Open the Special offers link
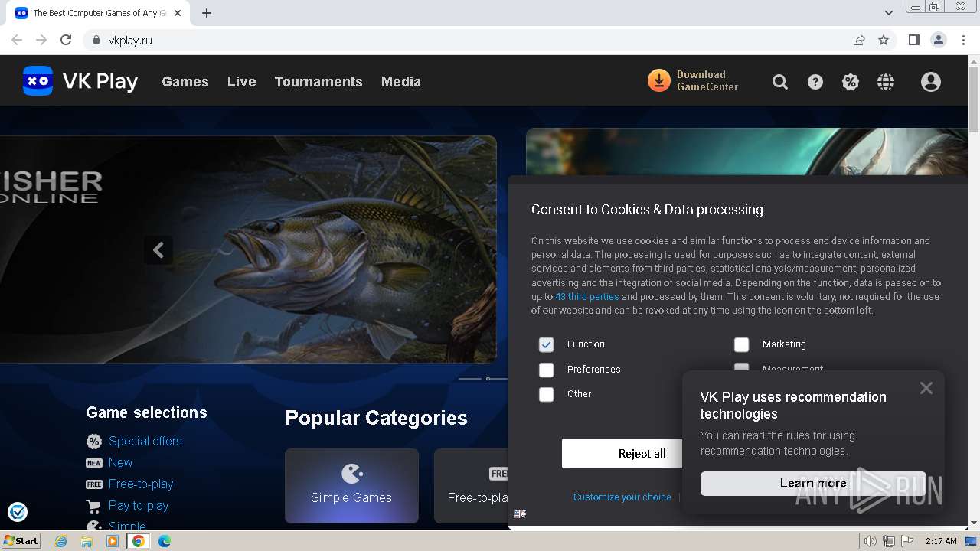 [145, 442]
